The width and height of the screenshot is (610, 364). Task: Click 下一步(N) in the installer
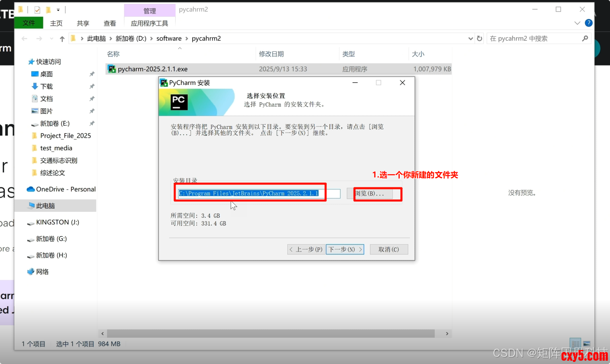345,250
